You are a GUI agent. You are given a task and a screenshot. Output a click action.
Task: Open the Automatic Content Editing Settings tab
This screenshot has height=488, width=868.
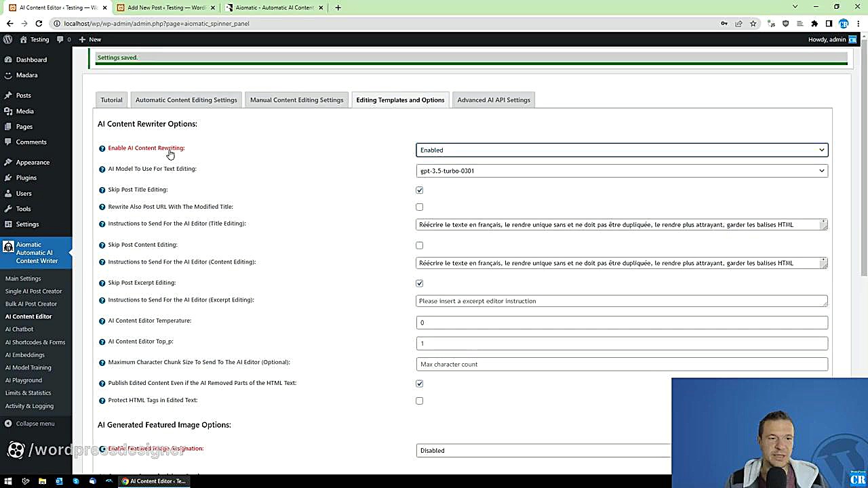coord(186,100)
